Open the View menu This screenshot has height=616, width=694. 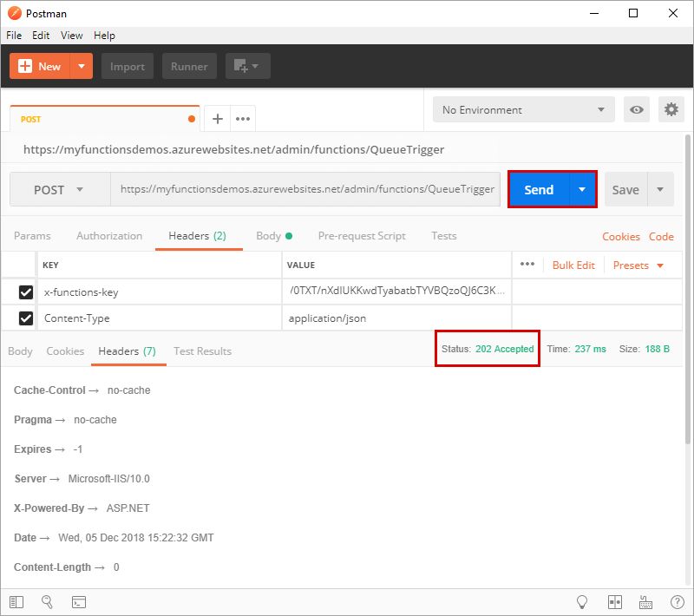pos(72,36)
